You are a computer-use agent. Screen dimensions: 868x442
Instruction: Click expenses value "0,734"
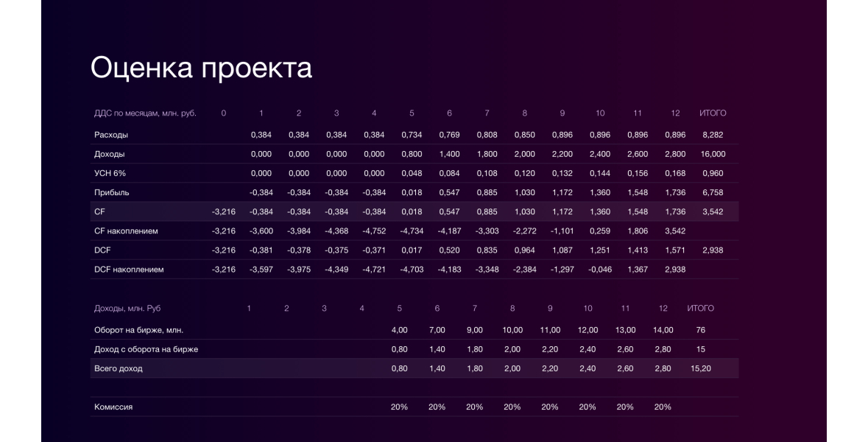pos(412,135)
